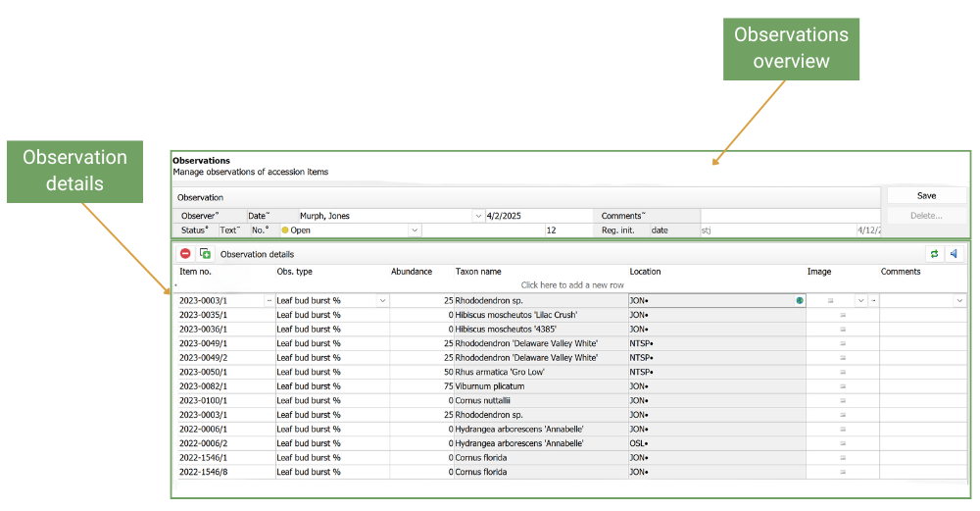
Task: Select item cell 2022-1546/8
Action: (225, 472)
